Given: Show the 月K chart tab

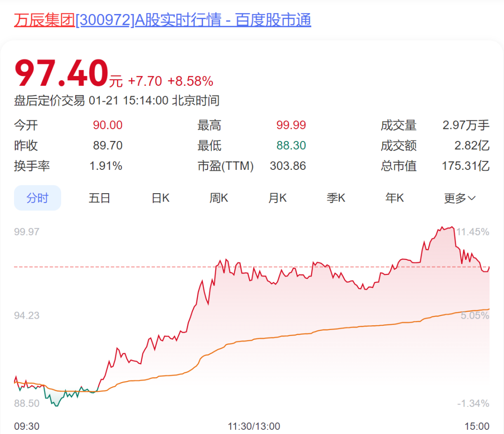Looking at the screenshot, I should [277, 198].
